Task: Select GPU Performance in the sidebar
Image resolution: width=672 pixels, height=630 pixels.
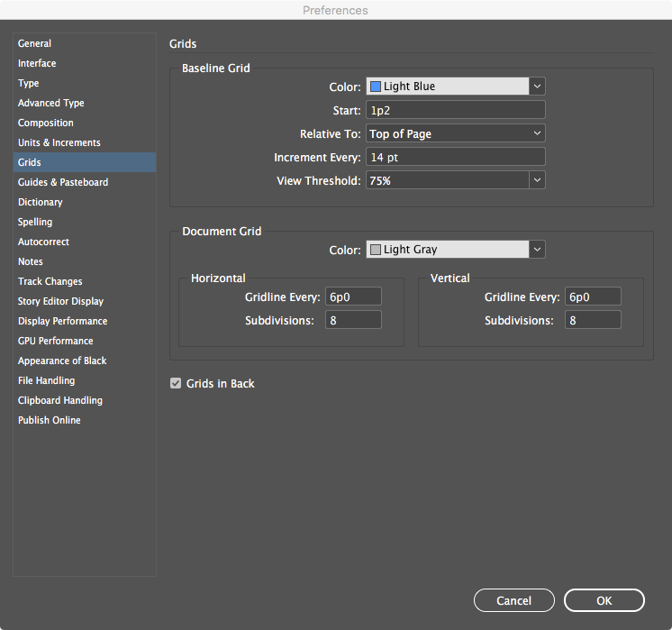Action: tap(56, 341)
